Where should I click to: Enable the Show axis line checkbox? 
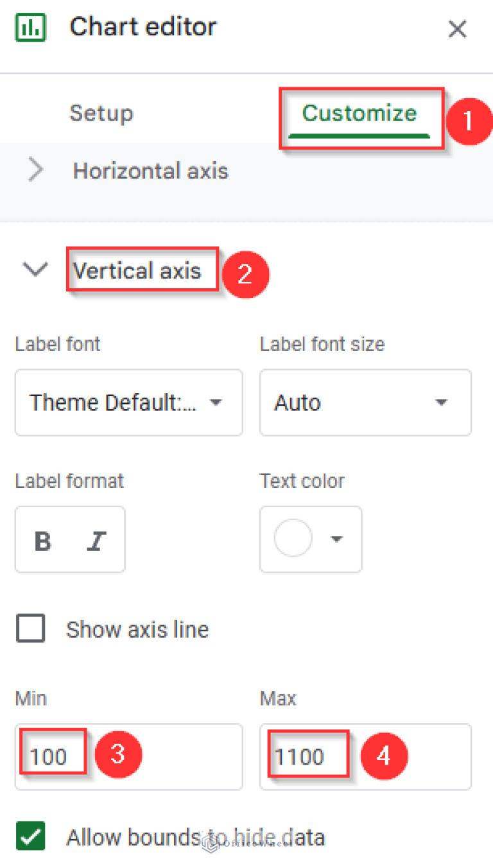[30, 629]
